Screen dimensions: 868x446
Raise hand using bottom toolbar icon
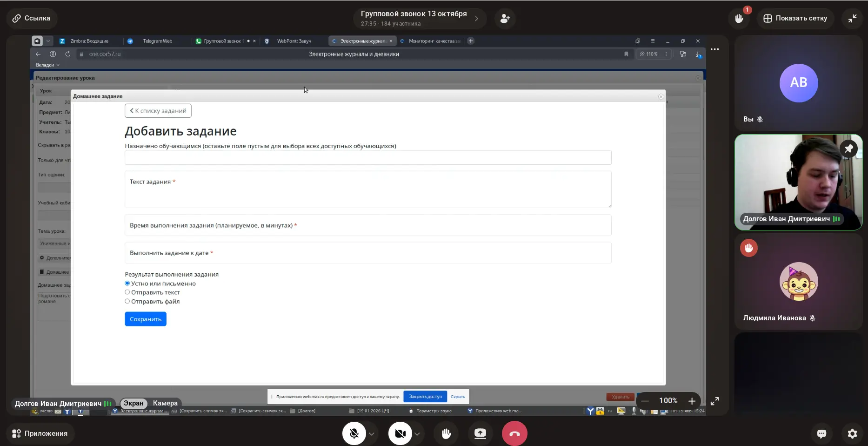click(446, 433)
